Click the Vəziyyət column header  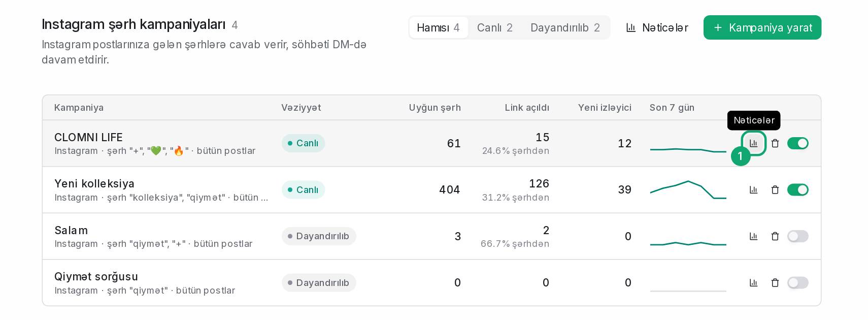pos(301,108)
